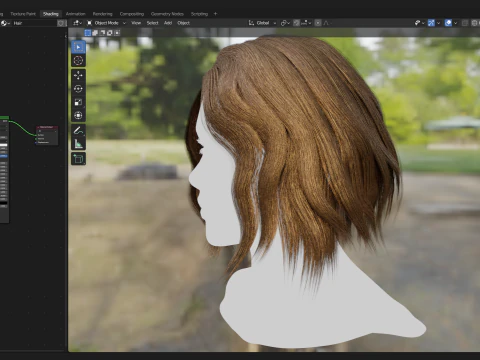Open the Global transform orientation dropdown
Screen dimensions: 480x360
pos(262,23)
